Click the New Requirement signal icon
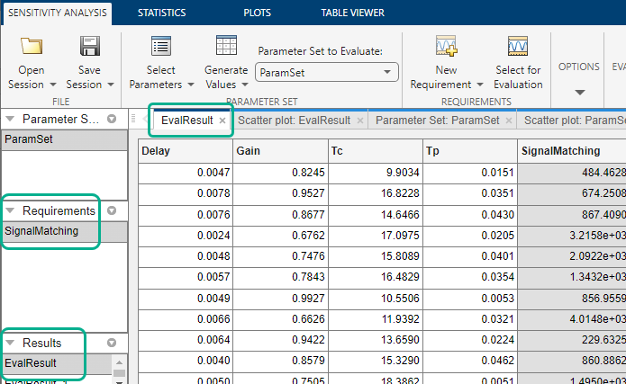The height and width of the screenshot is (384, 626). tap(446, 46)
